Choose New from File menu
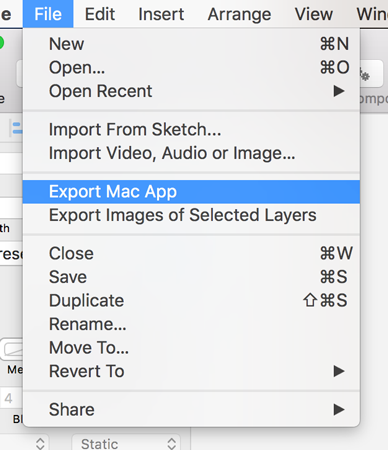This screenshot has height=450, width=388. pos(191,44)
